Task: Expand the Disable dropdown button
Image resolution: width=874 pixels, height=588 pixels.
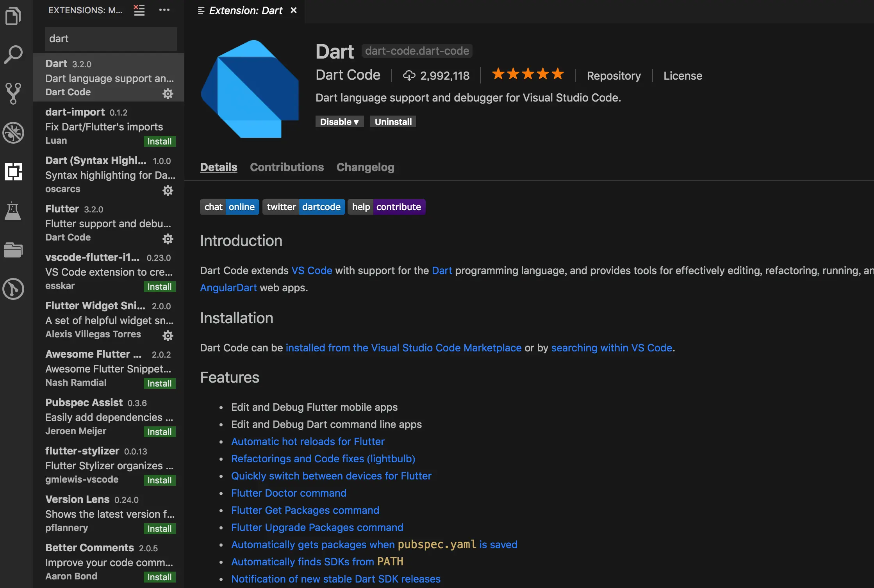Action: pyautogui.click(x=339, y=122)
